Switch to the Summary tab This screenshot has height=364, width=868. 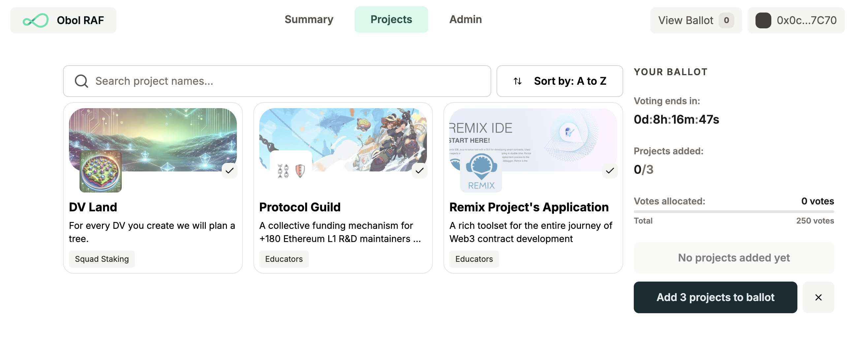coord(309,19)
